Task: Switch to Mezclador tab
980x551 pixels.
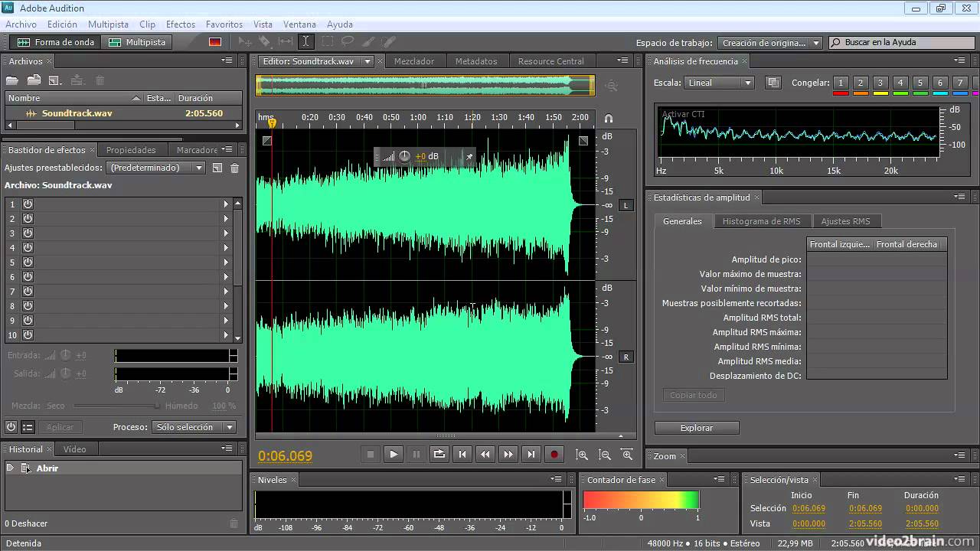Action: (414, 61)
